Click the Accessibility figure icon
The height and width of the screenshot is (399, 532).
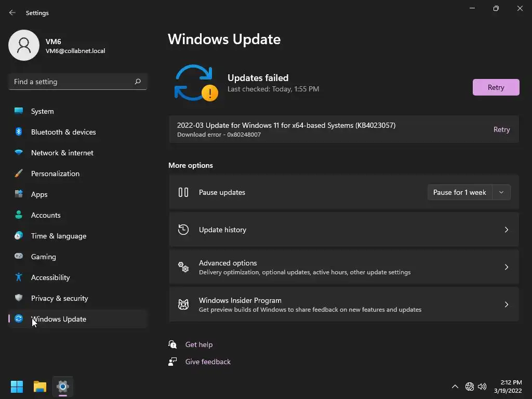coord(19,277)
